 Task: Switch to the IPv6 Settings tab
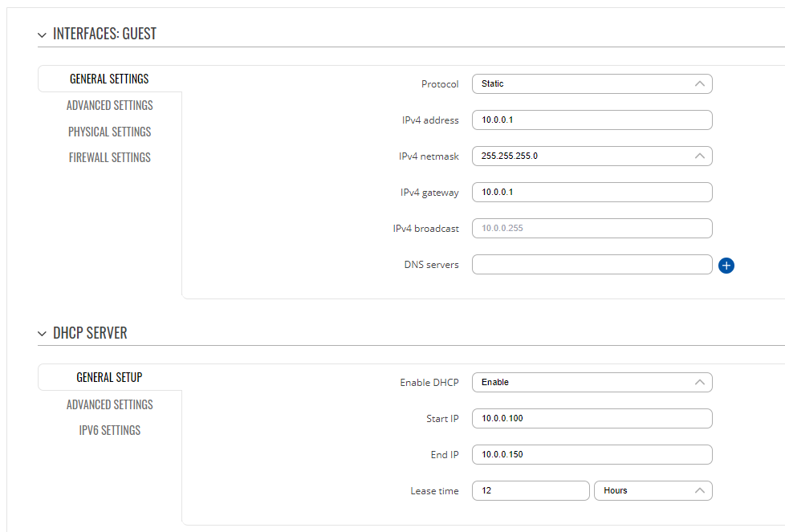click(110, 430)
